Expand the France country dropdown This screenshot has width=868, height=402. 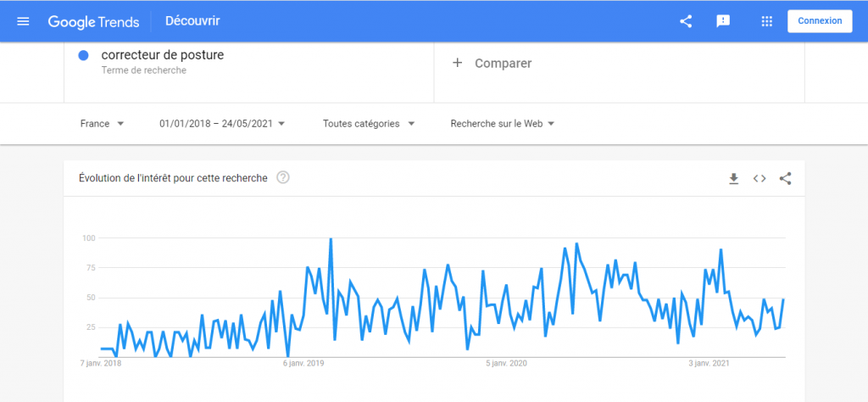click(102, 124)
